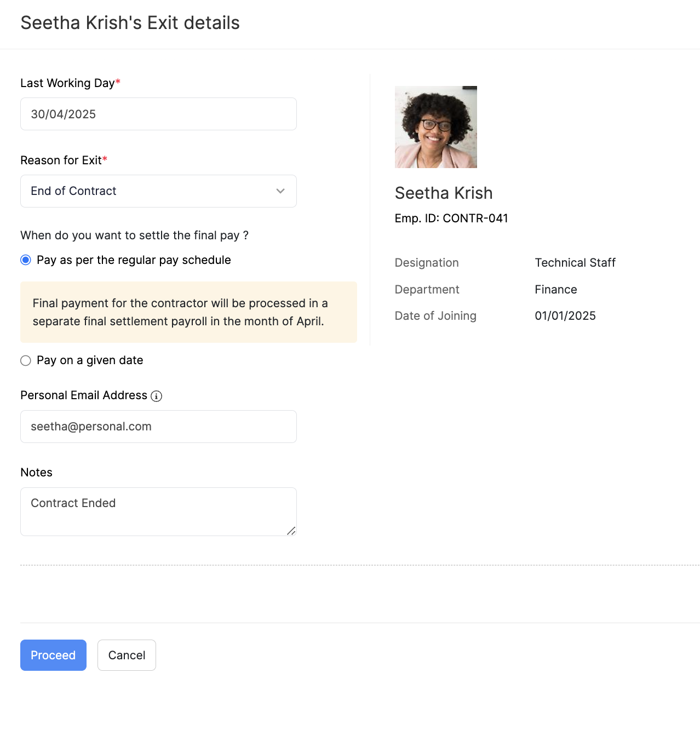The height and width of the screenshot is (748, 700).
Task: Cancel the exit details form
Action: 127,655
